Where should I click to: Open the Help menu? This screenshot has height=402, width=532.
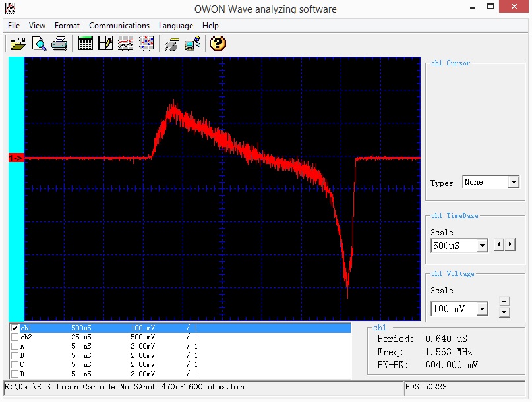210,26
